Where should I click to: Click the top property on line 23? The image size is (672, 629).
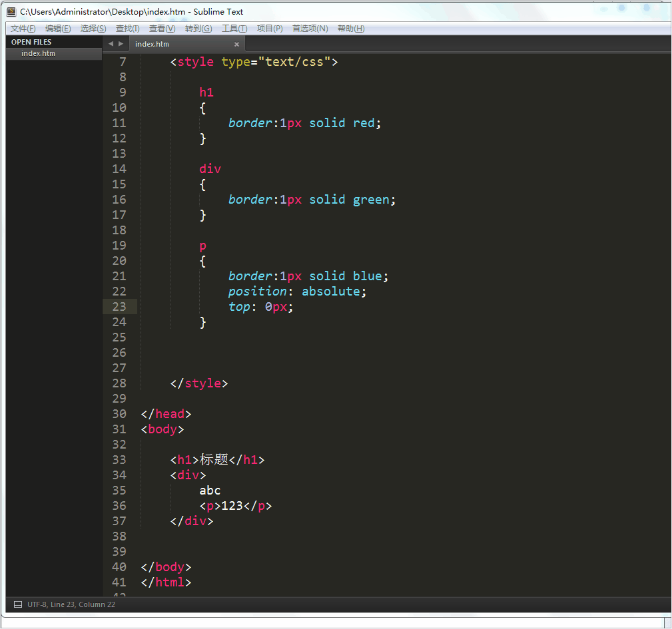(x=238, y=307)
